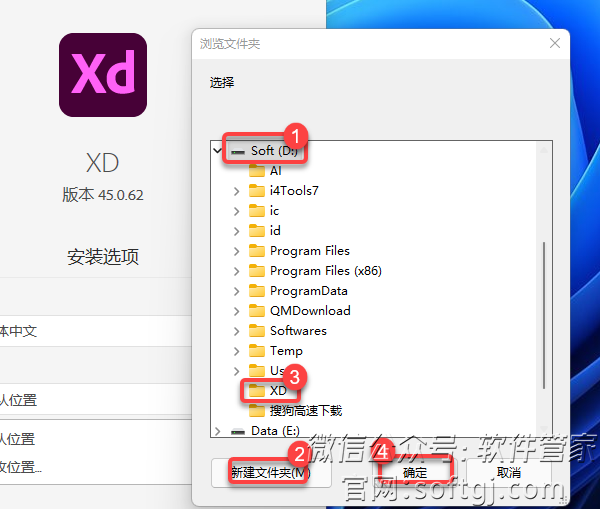Expand the id folder chevron
Image resolution: width=600 pixels, height=509 pixels.
coord(236,231)
